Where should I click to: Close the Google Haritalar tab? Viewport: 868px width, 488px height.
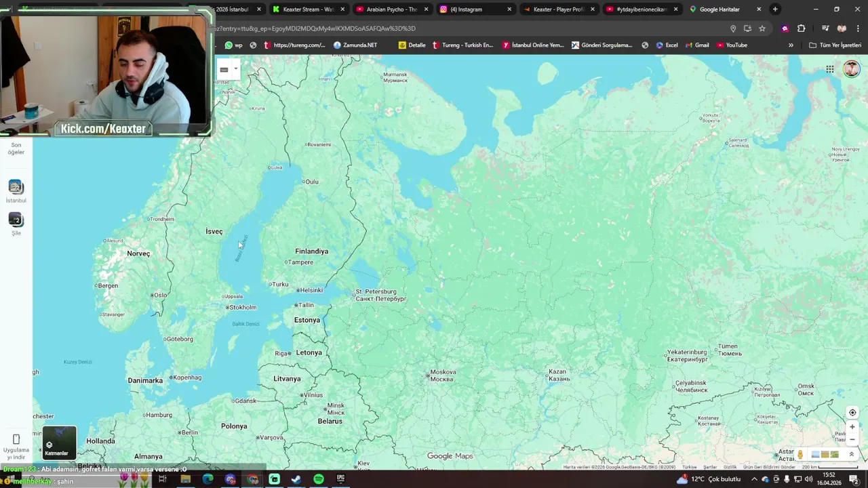point(759,9)
